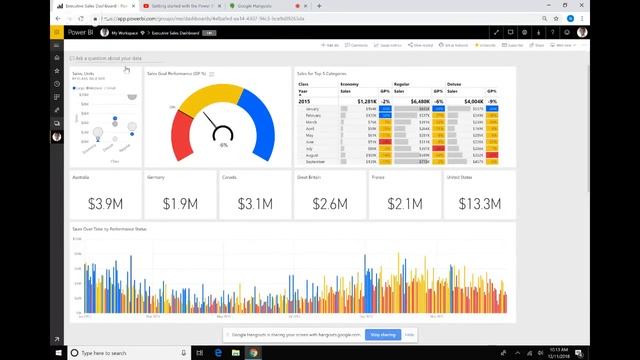Click Type here to search box
640x360 pixels.
[x=129, y=353]
